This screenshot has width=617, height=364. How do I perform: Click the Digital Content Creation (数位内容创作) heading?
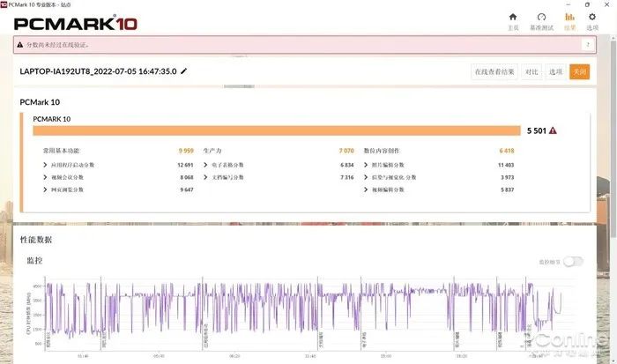pos(382,151)
